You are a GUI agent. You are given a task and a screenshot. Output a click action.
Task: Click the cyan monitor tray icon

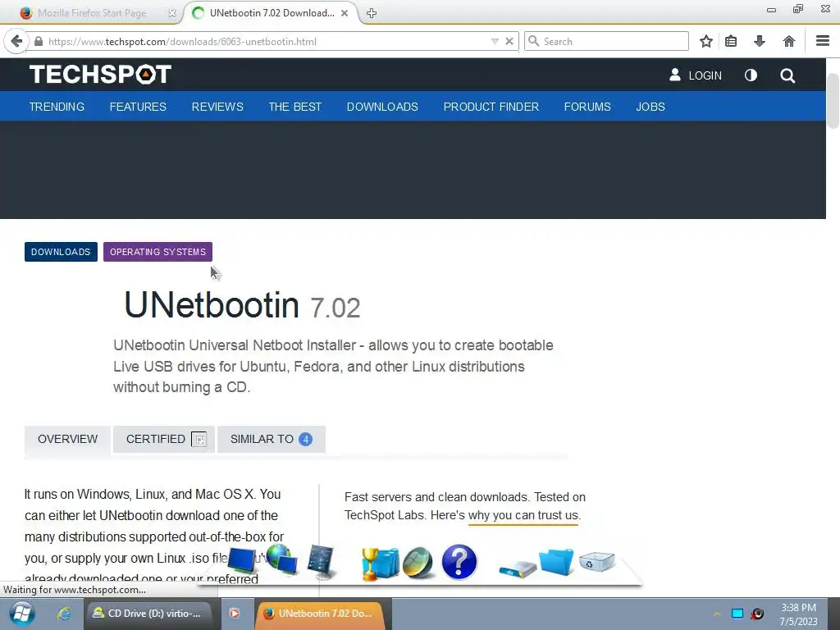[x=737, y=614]
